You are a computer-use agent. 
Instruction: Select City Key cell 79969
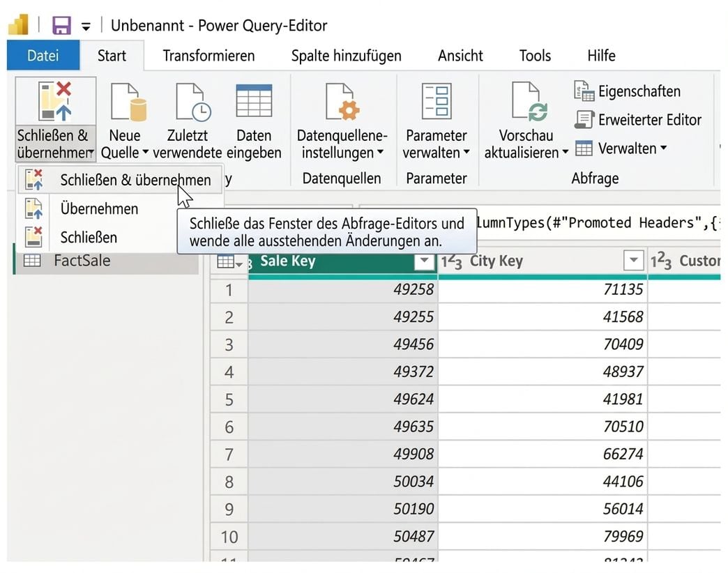click(543, 537)
